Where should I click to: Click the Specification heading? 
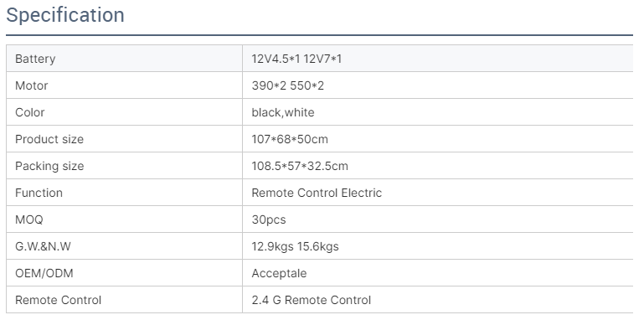(65, 16)
